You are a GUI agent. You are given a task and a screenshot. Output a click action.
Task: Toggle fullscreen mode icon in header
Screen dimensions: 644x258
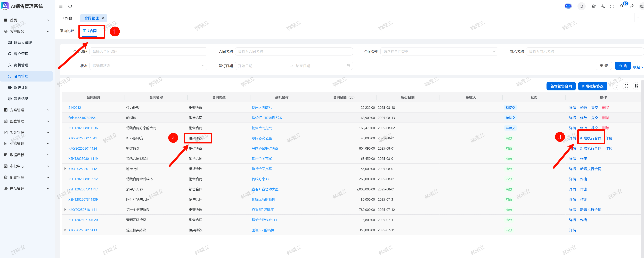(612, 6)
